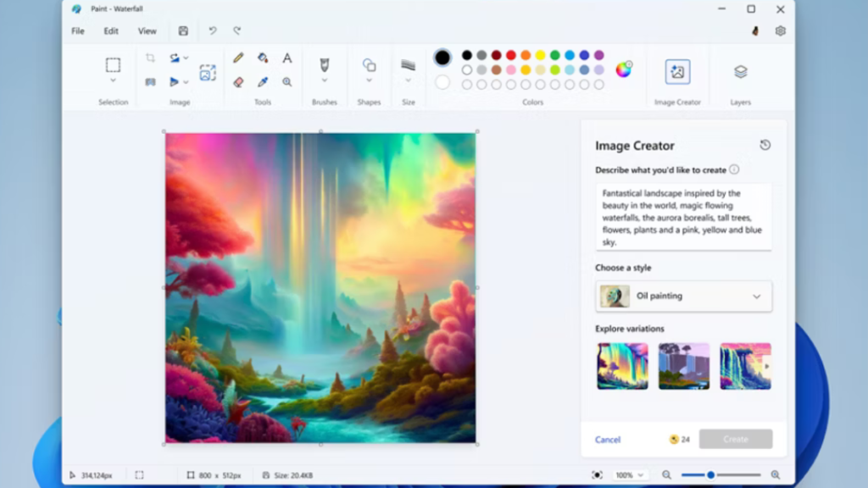Screen dimensions: 868x488
Task: Open Paint settings gear
Action: [x=781, y=31]
